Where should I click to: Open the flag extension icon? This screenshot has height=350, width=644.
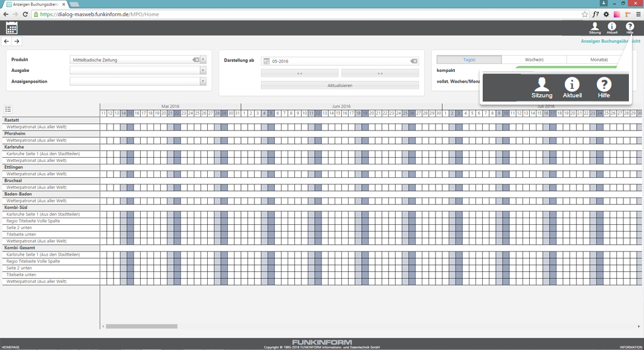click(x=628, y=14)
